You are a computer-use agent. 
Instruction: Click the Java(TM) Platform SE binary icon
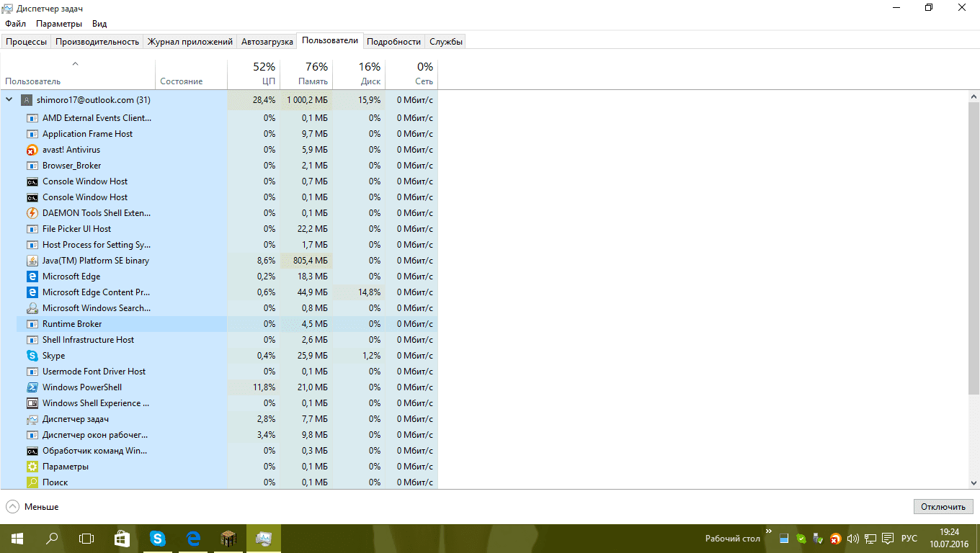click(x=32, y=261)
